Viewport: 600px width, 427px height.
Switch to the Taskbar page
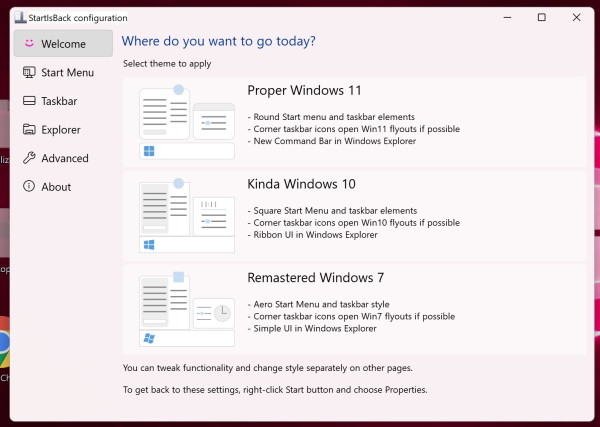click(59, 101)
